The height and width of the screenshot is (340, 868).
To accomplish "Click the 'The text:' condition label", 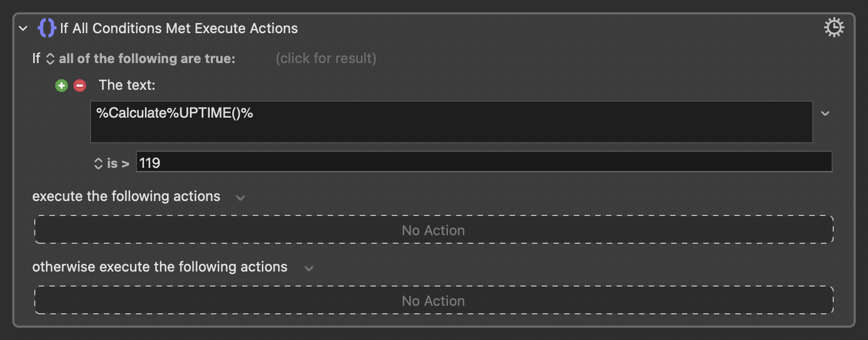I will click(x=127, y=85).
